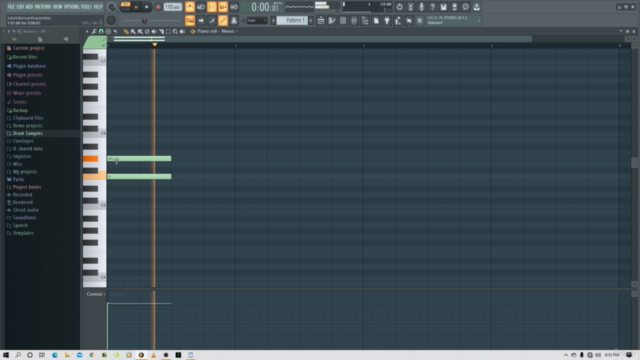
Task: Open the EDIT menu
Action: [20, 7]
